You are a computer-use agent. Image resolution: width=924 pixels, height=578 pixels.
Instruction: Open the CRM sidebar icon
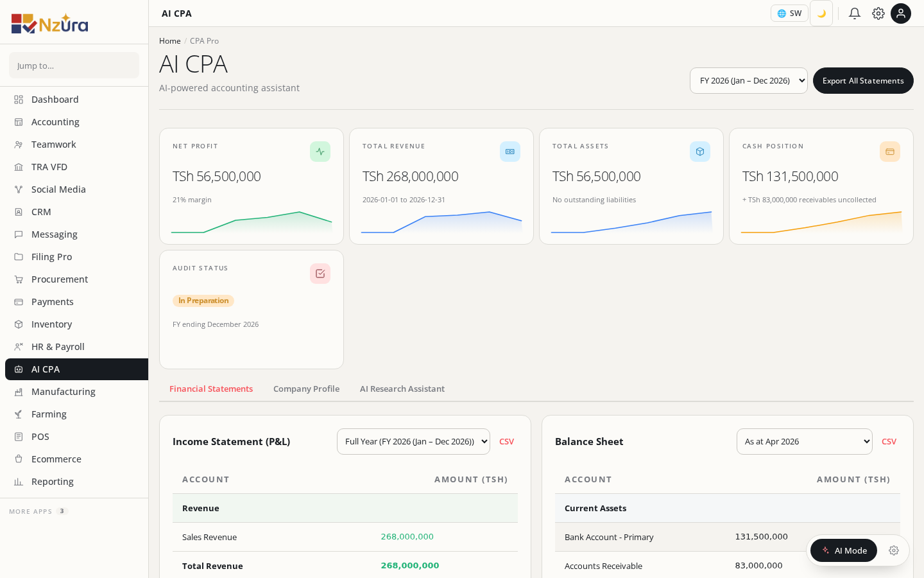tap(19, 212)
